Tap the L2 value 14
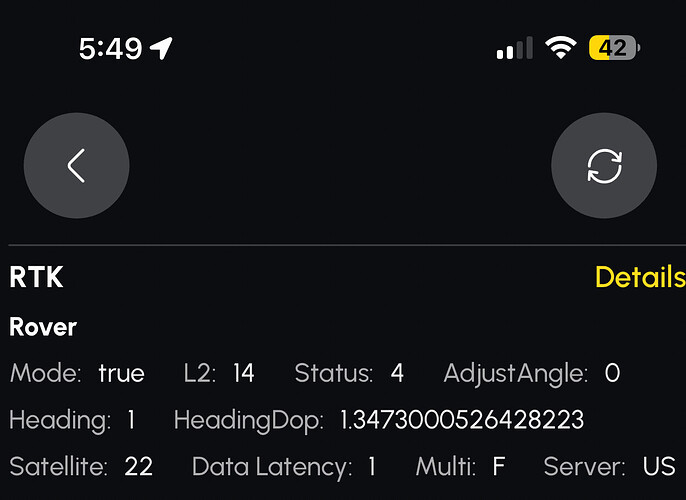 [x=243, y=373]
